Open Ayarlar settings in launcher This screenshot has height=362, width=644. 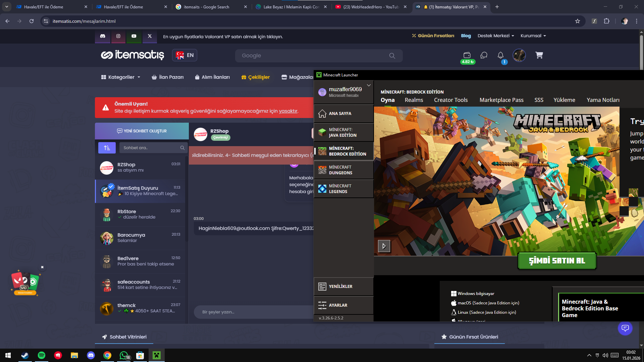pyautogui.click(x=344, y=305)
